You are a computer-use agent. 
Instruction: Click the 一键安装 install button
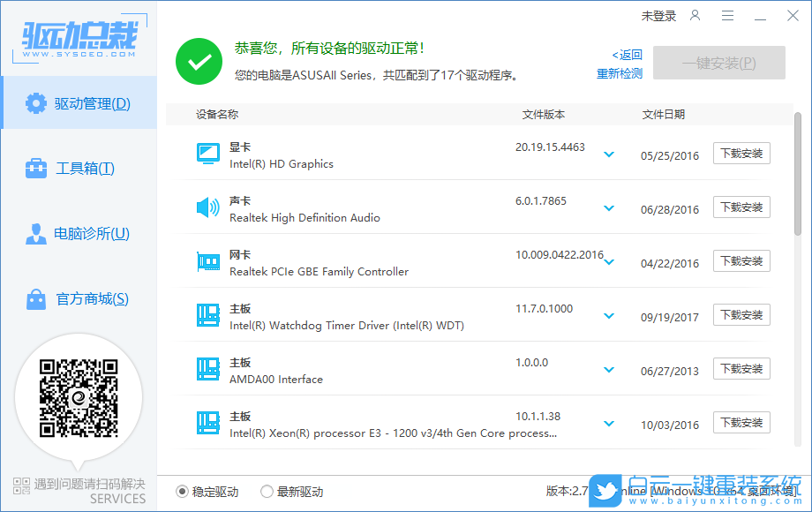coord(718,63)
